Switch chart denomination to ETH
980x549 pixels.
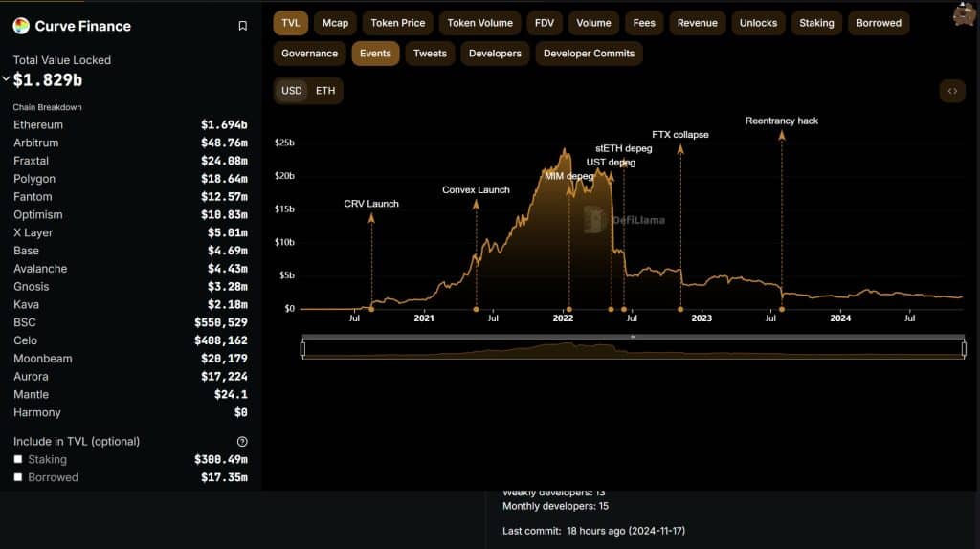coord(325,91)
